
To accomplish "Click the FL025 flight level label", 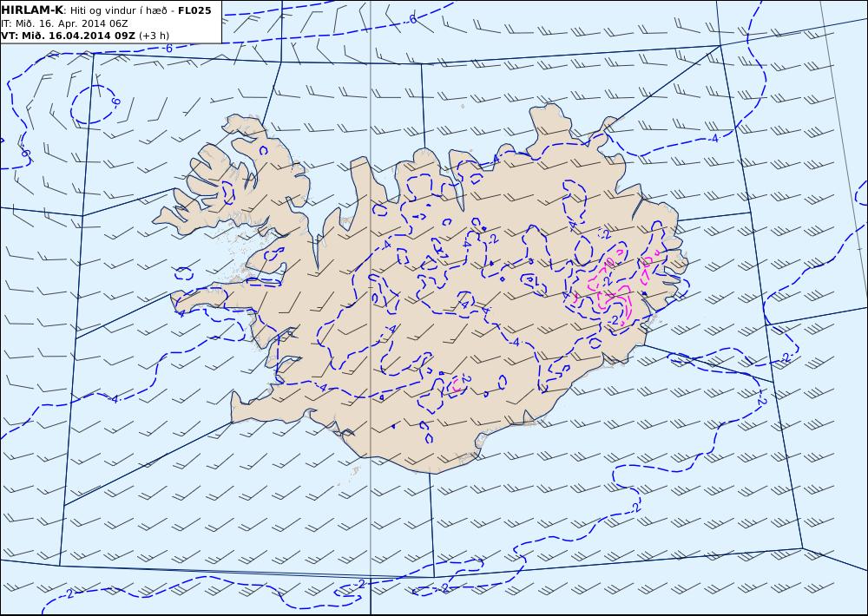I will 194,10.
